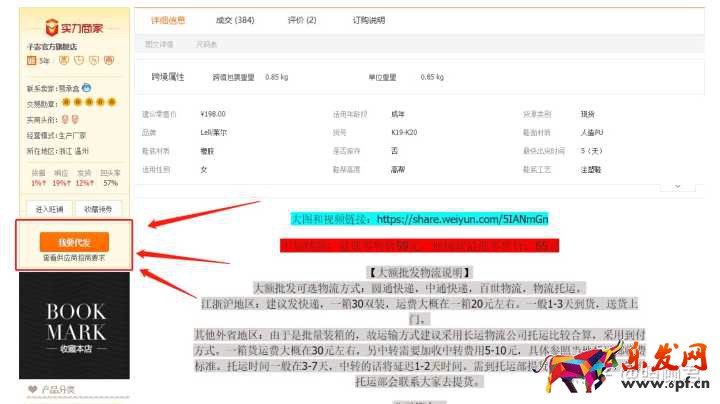
Task: Switch to the 成交 (384) tab
Action: coord(234,19)
